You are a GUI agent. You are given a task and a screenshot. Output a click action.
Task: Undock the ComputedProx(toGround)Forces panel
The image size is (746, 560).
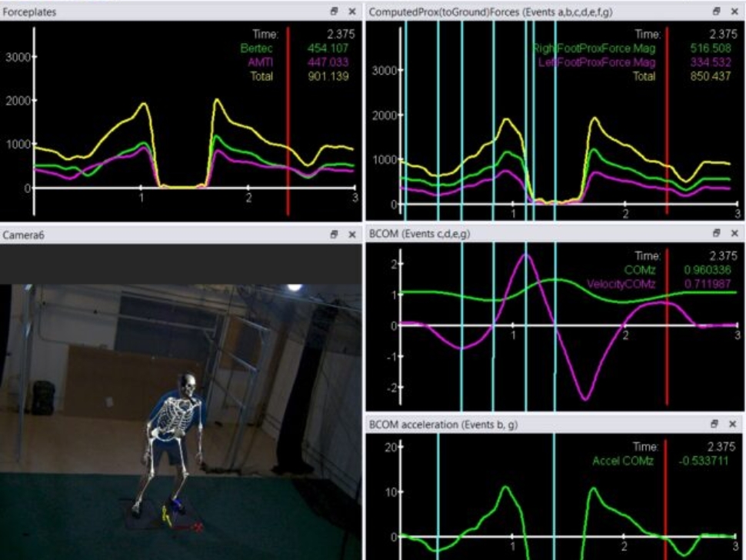[717, 12]
